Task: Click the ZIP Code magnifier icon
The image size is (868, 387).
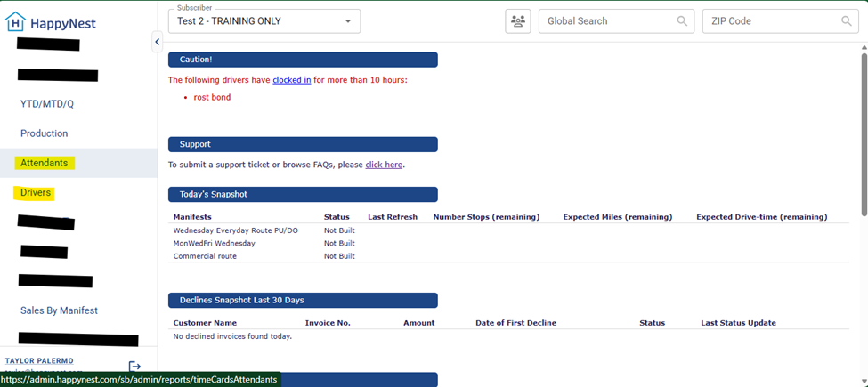Action: coord(846,21)
